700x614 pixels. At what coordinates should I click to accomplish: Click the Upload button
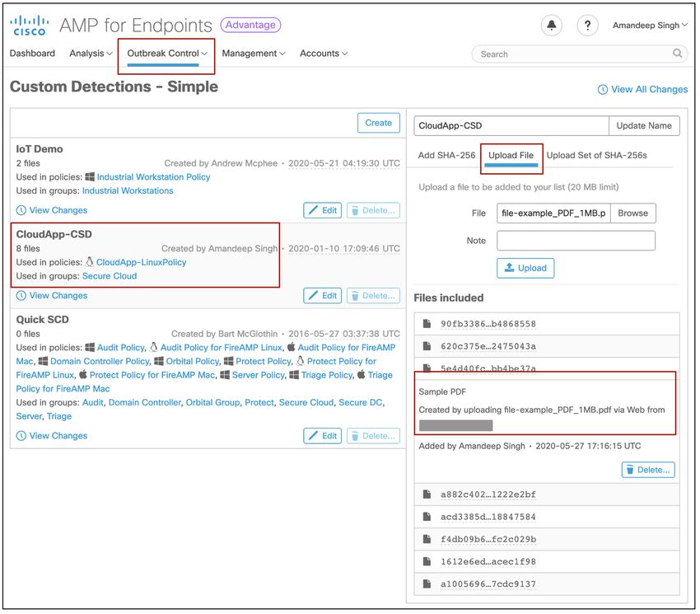pos(525,268)
